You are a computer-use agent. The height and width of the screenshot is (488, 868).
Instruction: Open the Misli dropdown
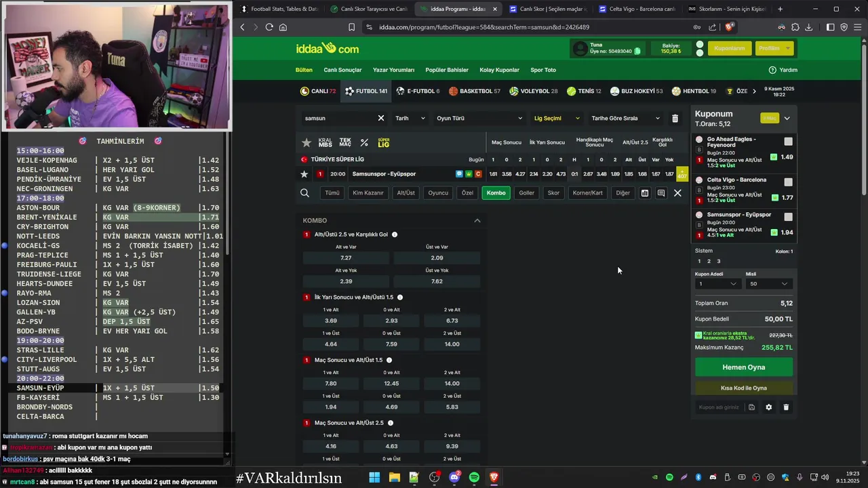pyautogui.click(x=769, y=284)
